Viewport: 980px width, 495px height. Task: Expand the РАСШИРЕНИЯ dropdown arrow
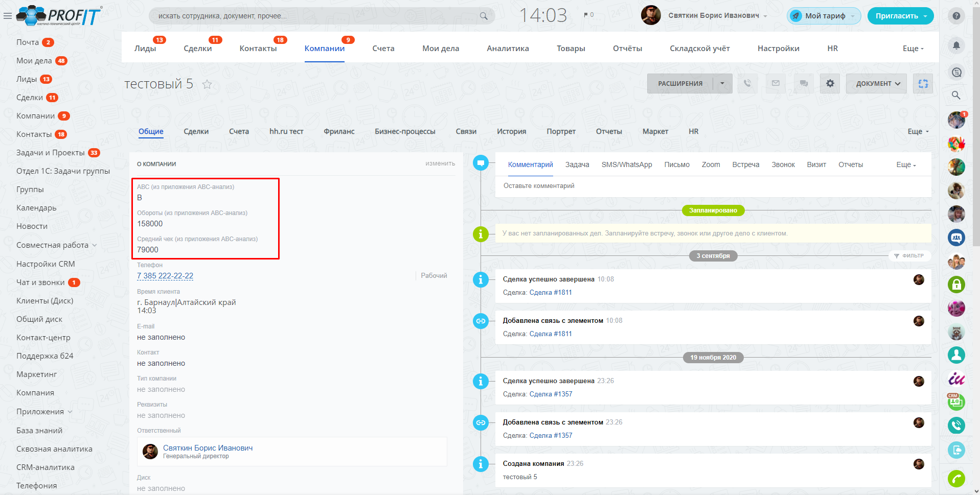[x=722, y=83]
